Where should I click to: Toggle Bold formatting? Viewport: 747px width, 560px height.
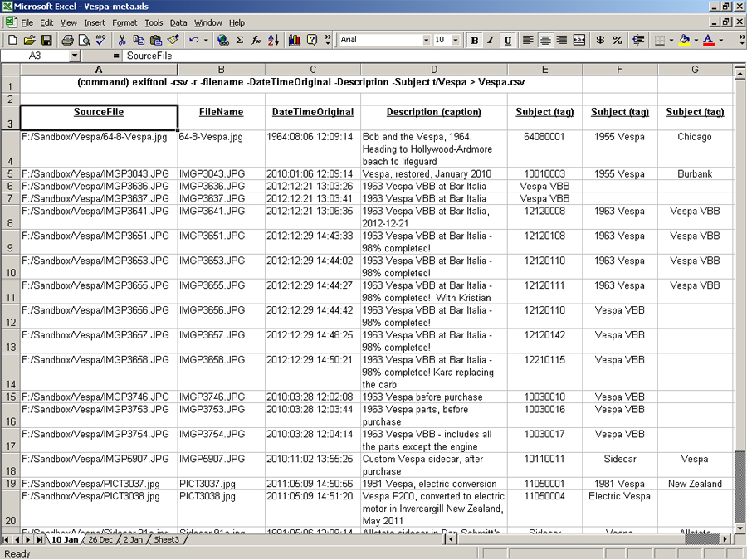point(474,40)
